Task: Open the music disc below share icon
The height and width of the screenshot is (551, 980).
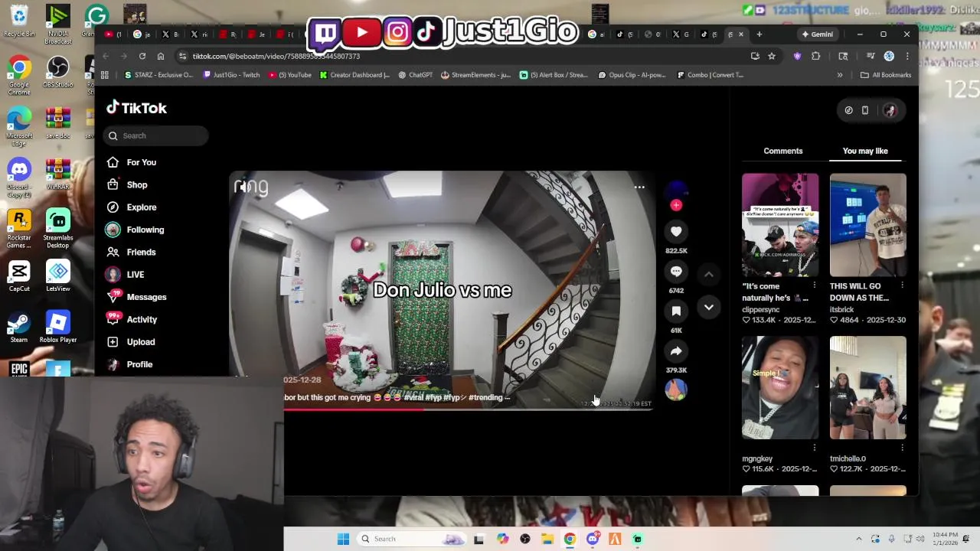Action: pyautogui.click(x=676, y=390)
